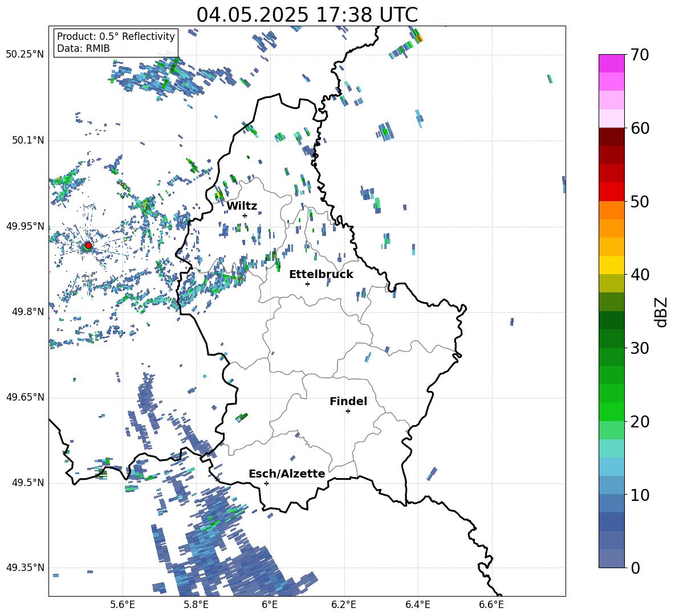The width and height of the screenshot is (675, 616).
Task: Click the 49.95°N latitude label
Action: [x=25, y=226]
